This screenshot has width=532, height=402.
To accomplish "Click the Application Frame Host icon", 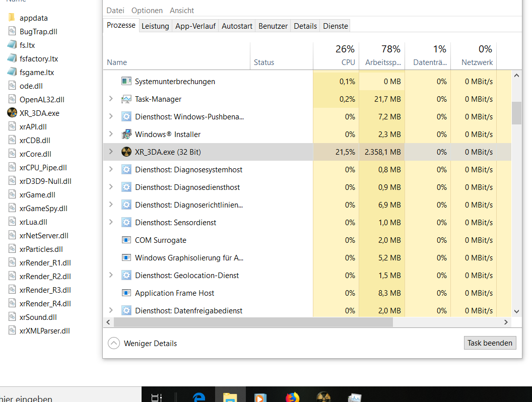I will pos(126,293).
